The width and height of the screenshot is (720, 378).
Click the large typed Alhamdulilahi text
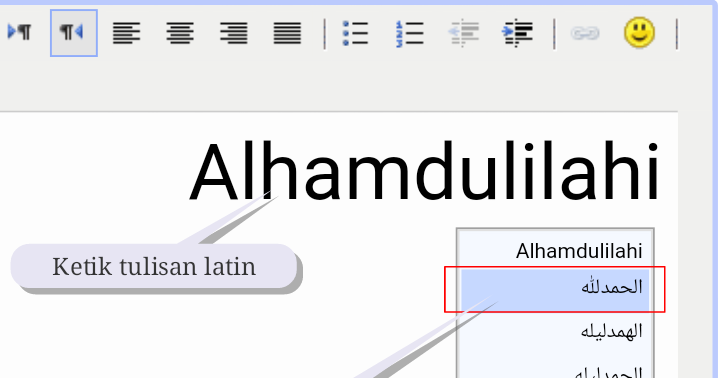tap(425, 171)
